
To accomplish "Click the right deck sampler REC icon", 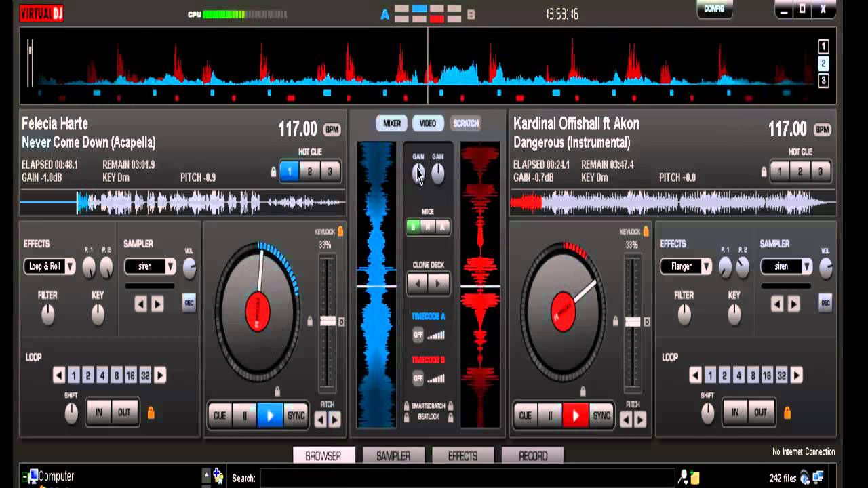I will pos(825,303).
